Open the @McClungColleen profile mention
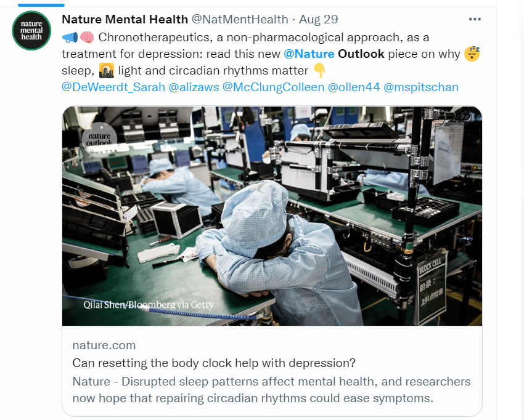The height and width of the screenshot is (420, 524). [x=273, y=87]
